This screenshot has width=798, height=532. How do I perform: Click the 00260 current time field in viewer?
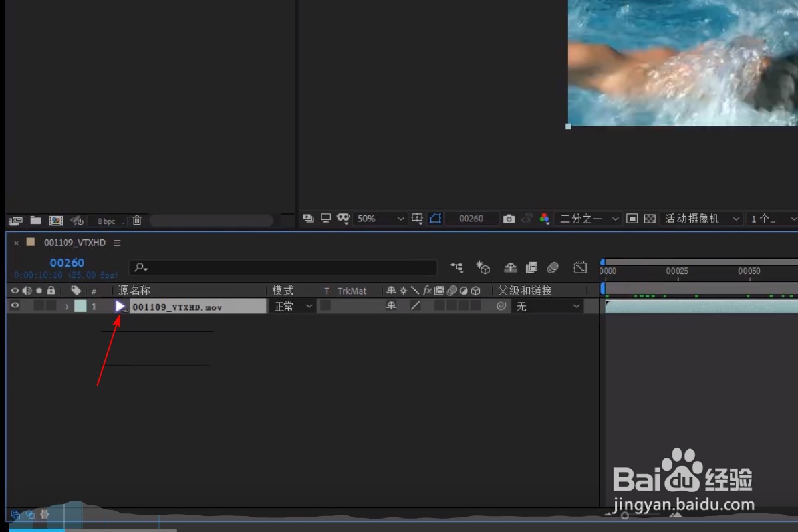(x=471, y=218)
